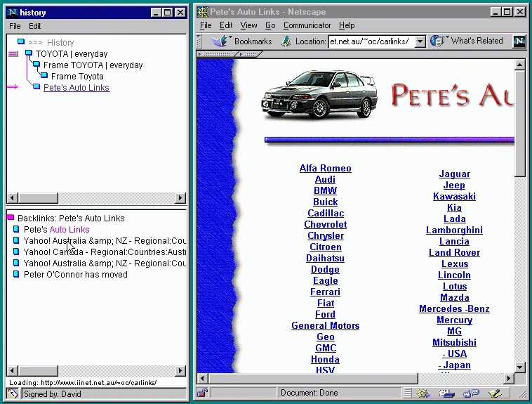Click the node icon of TOYOTA | everyday
Image resolution: width=532 pixels, height=404 pixels.
pyautogui.click(x=29, y=53)
